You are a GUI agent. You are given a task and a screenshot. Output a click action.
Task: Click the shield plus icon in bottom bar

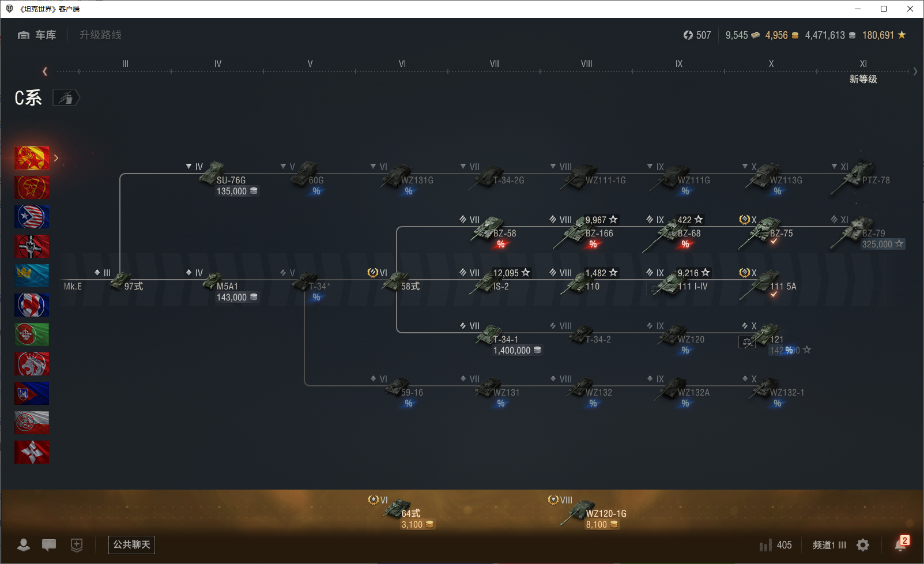(77, 545)
